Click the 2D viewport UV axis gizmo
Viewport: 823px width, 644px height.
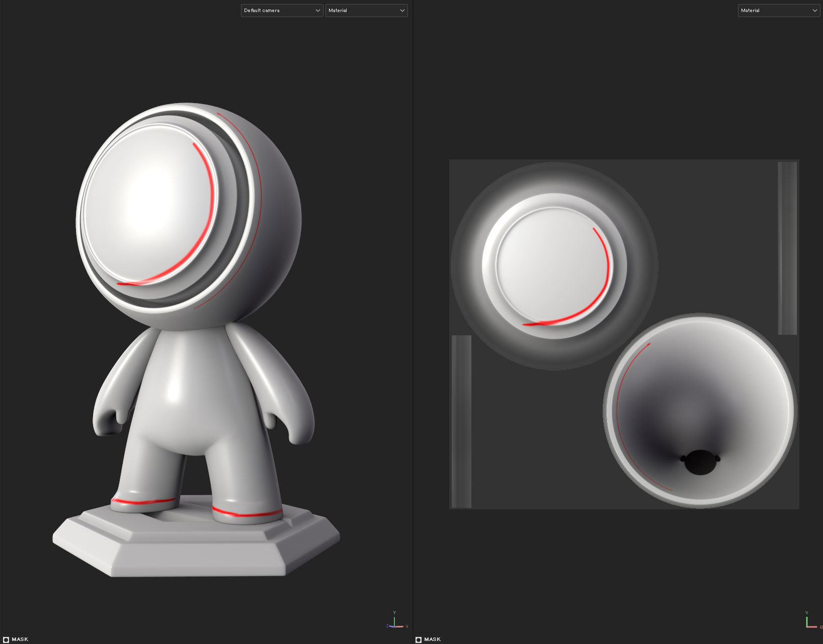coord(813,620)
